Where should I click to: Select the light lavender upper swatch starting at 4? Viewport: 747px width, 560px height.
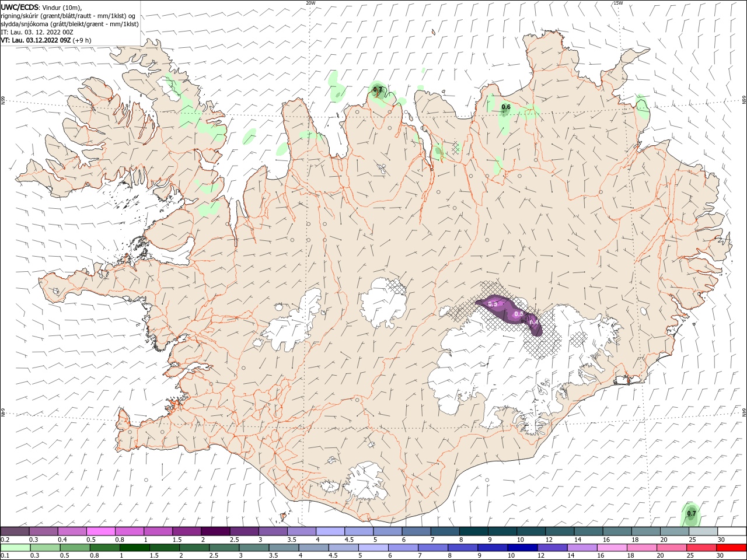coord(330,531)
